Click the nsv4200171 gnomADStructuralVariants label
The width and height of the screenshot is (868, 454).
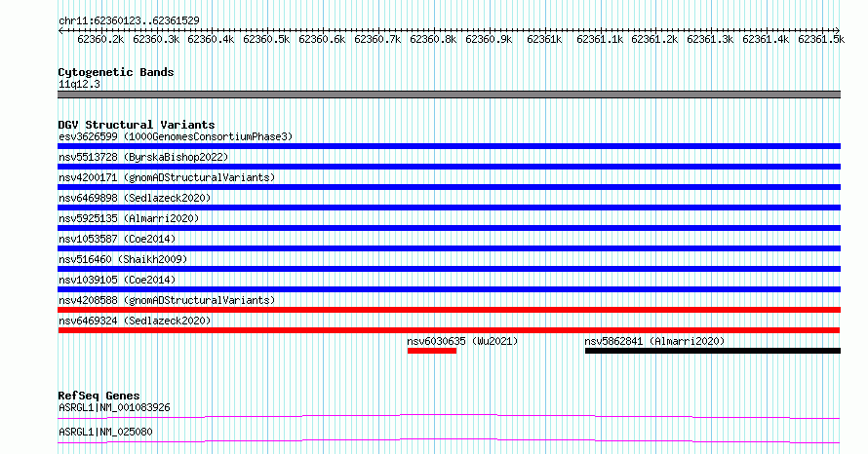click(x=167, y=177)
